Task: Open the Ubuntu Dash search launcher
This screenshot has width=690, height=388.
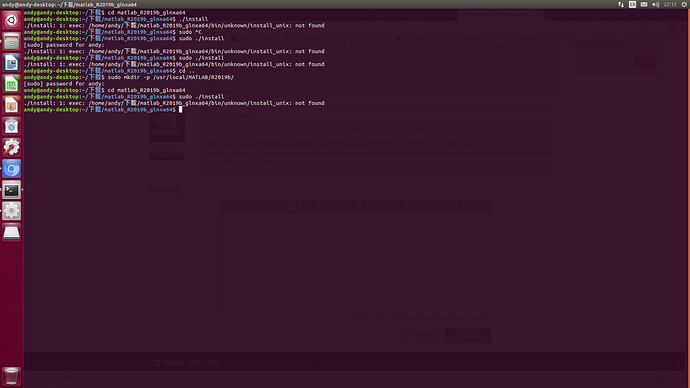Action: coord(11,20)
